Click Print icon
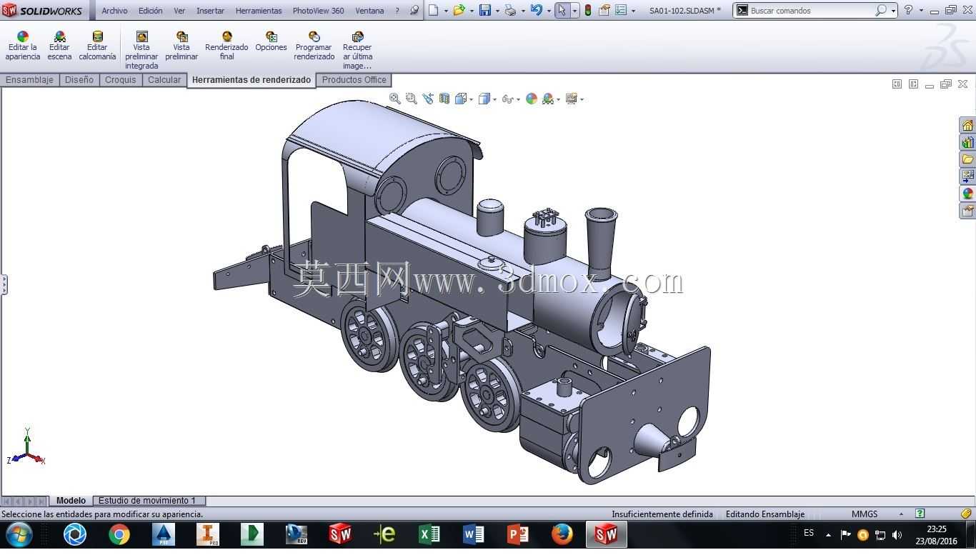 (510, 10)
